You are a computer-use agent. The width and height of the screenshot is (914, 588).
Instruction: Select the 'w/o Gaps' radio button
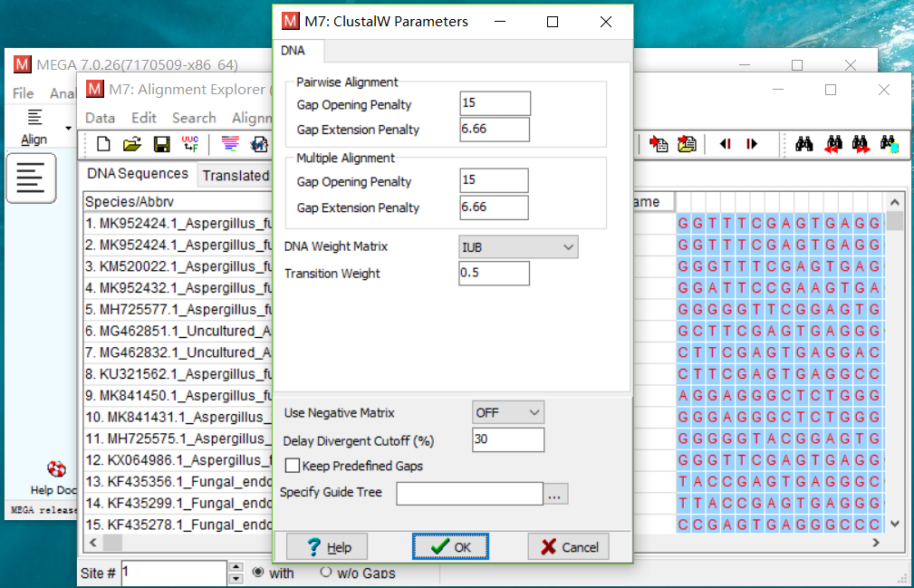click(x=326, y=573)
